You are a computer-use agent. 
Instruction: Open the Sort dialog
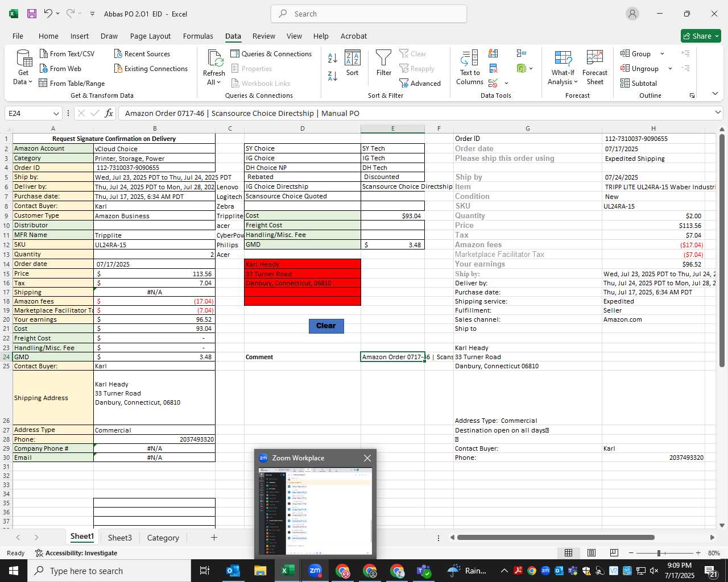pos(353,63)
